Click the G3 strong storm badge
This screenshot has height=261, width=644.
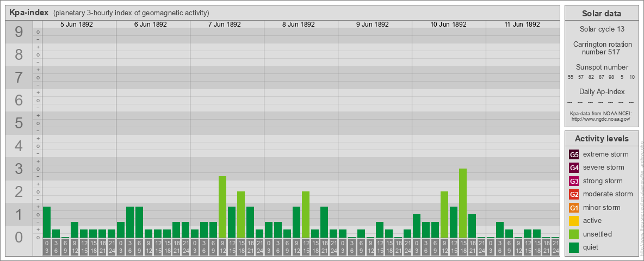(x=574, y=181)
